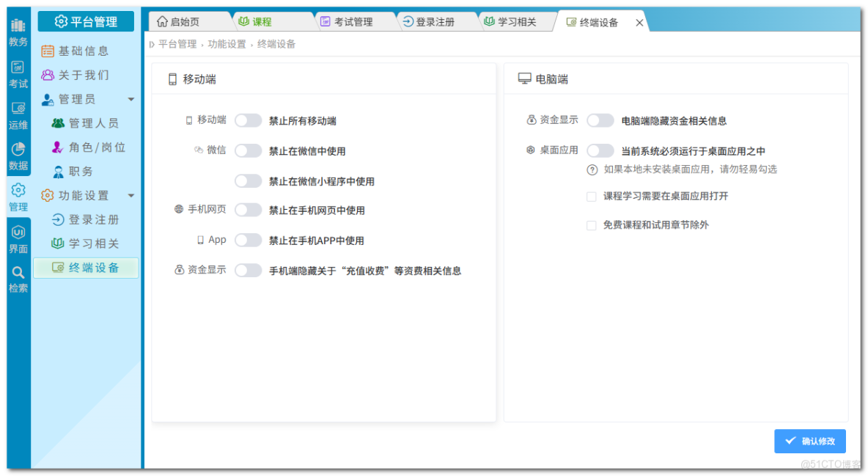Collapse the 功能设置 section
868x476 pixels.
[130, 195]
